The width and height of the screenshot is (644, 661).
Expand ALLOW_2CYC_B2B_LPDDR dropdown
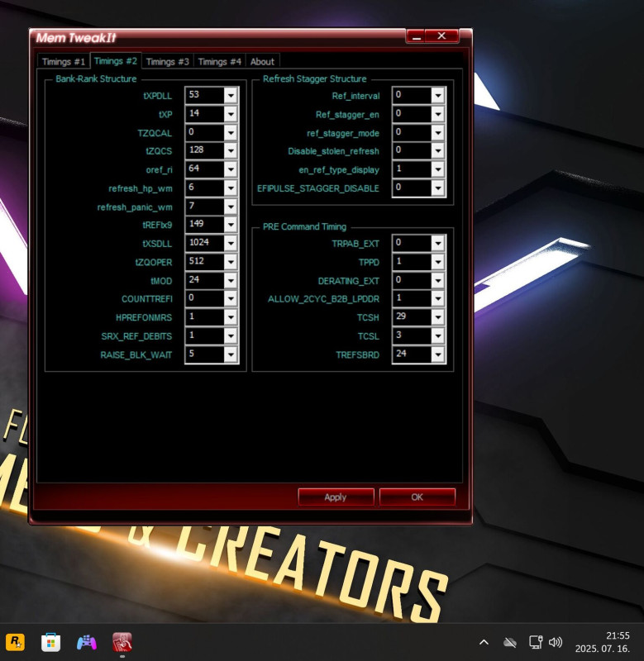438,298
